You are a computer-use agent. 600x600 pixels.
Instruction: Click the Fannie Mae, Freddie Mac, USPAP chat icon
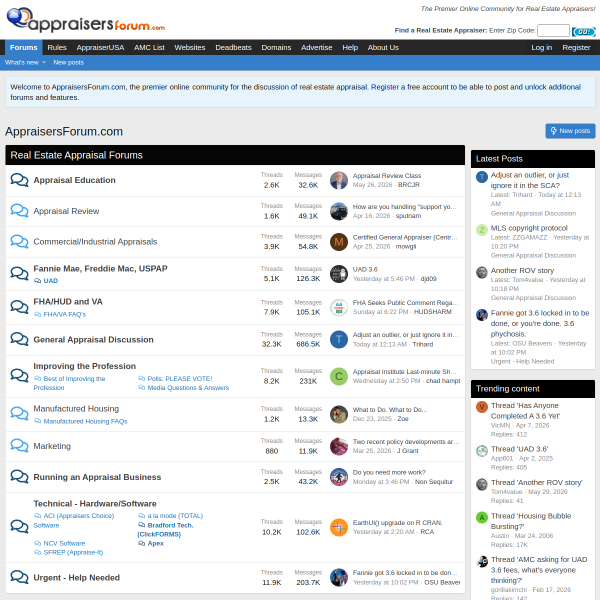click(19, 274)
